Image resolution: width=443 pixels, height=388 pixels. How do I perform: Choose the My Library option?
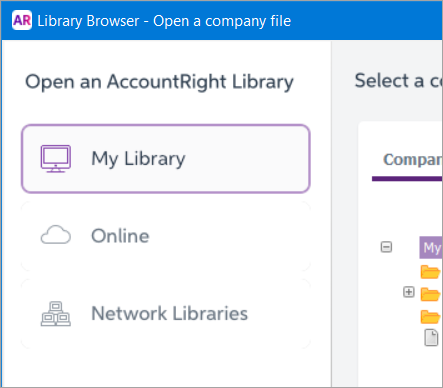[166, 159]
